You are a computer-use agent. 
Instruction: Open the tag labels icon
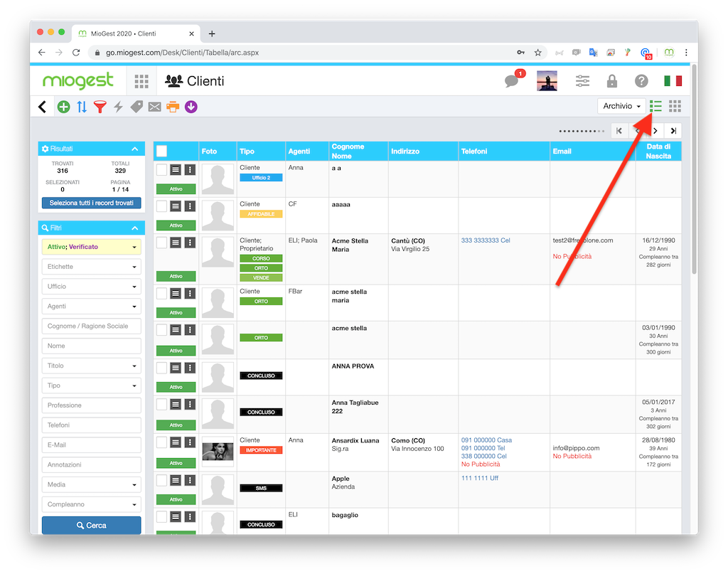[x=136, y=107]
